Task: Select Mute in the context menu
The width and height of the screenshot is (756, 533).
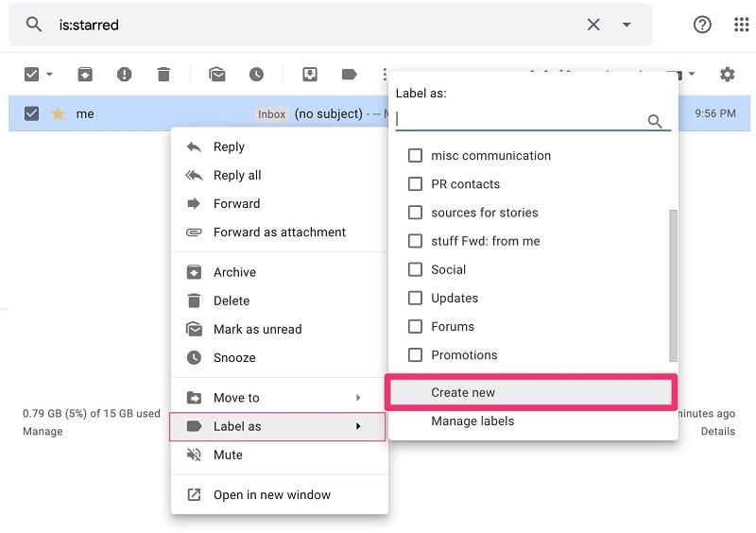Action: tap(280, 455)
